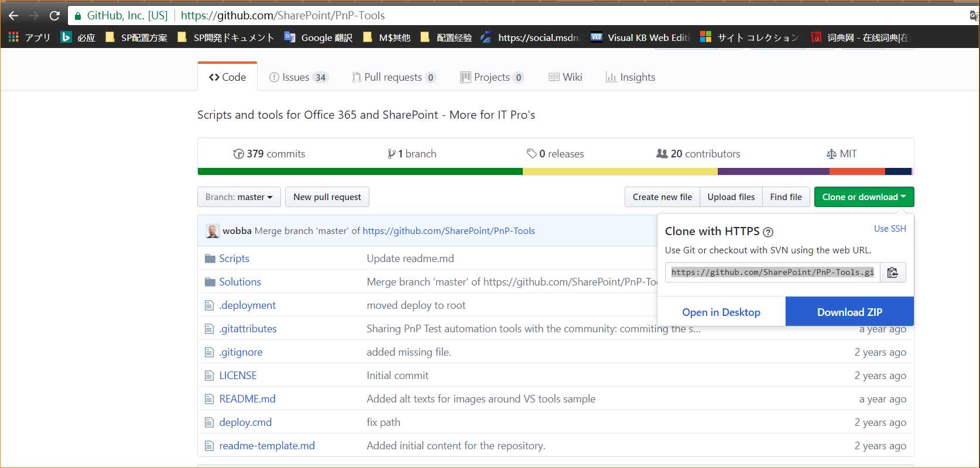Open wobba's avatar thumbnail
The height and width of the screenshot is (468, 980).
[x=213, y=231]
